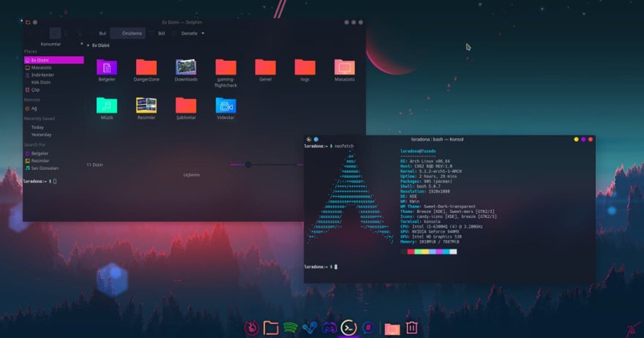
Task: Click the Yesterday entry under Recently Saved
Action: (x=42, y=135)
